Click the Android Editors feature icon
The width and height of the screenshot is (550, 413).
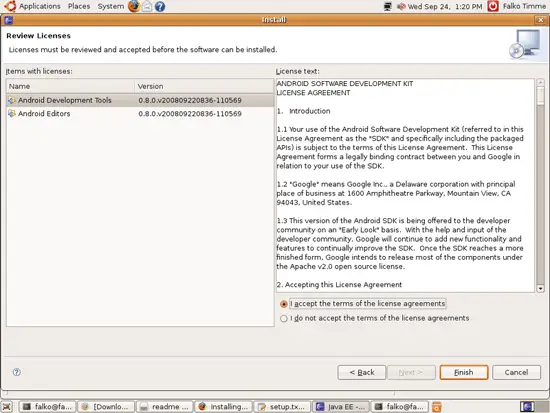pos(12,114)
